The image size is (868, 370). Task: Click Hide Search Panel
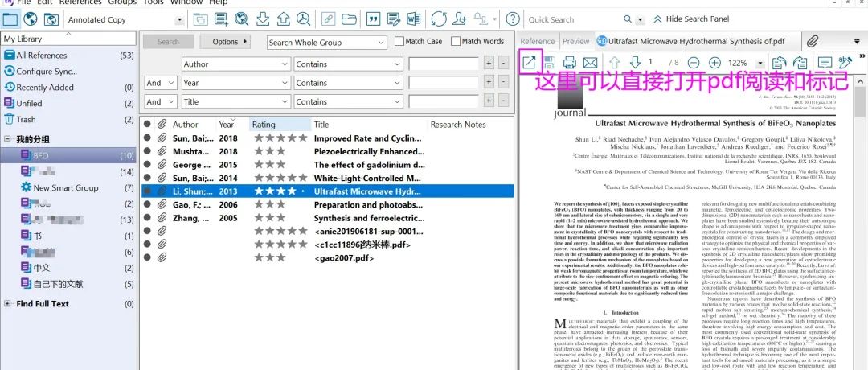pyautogui.click(x=691, y=18)
